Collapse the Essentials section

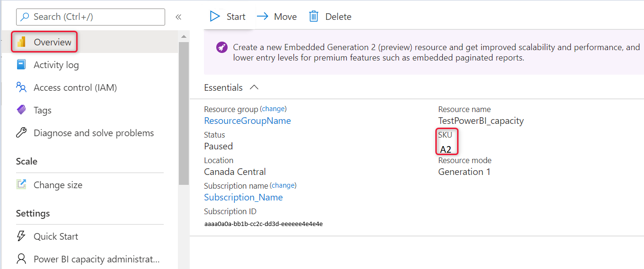(254, 87)
